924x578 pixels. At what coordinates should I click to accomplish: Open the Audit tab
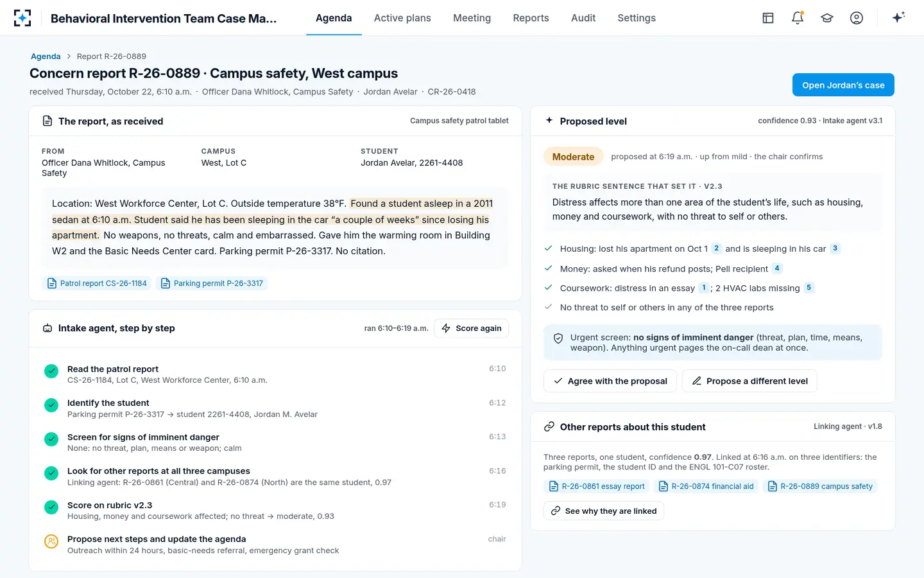583,18
